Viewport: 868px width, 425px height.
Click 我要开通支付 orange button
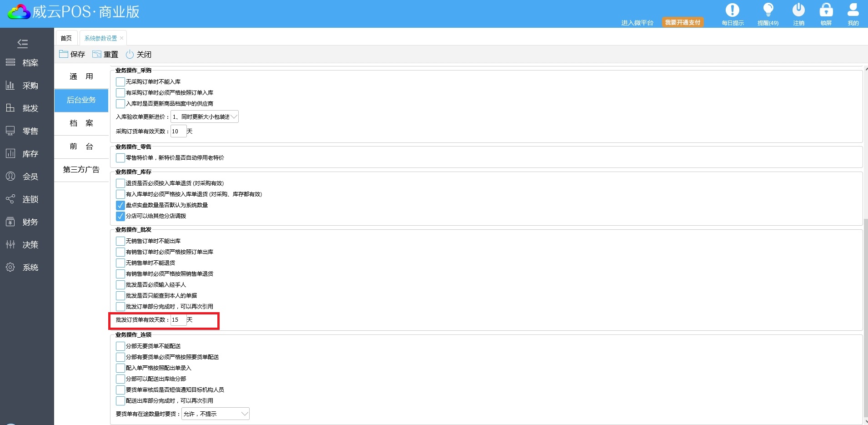click(x=682, y=22)
